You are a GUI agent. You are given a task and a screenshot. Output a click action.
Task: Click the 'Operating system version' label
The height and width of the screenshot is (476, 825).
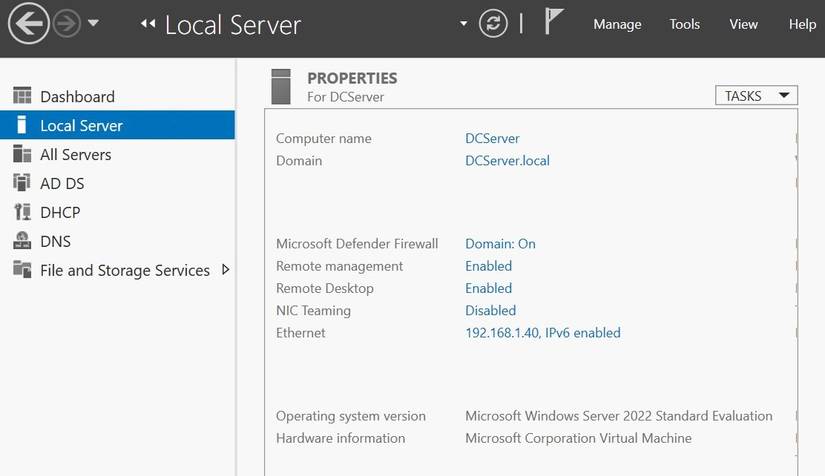tap(350, 416)
